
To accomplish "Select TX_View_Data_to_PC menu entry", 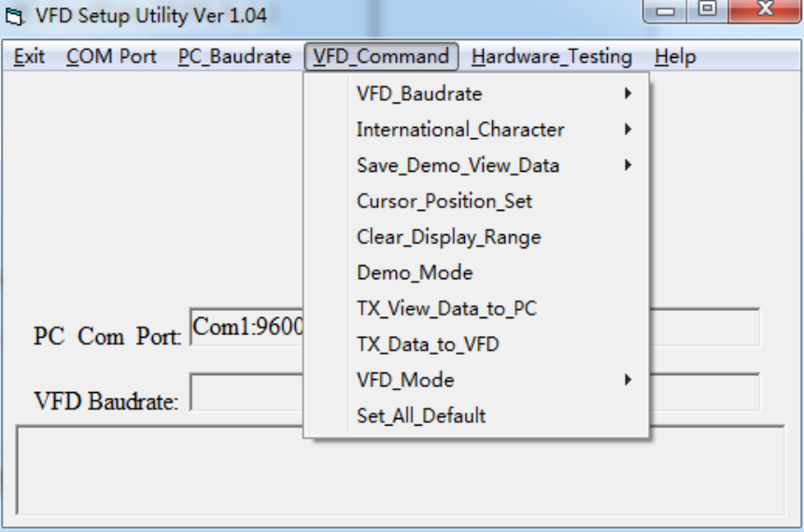I will click(446, 309).
